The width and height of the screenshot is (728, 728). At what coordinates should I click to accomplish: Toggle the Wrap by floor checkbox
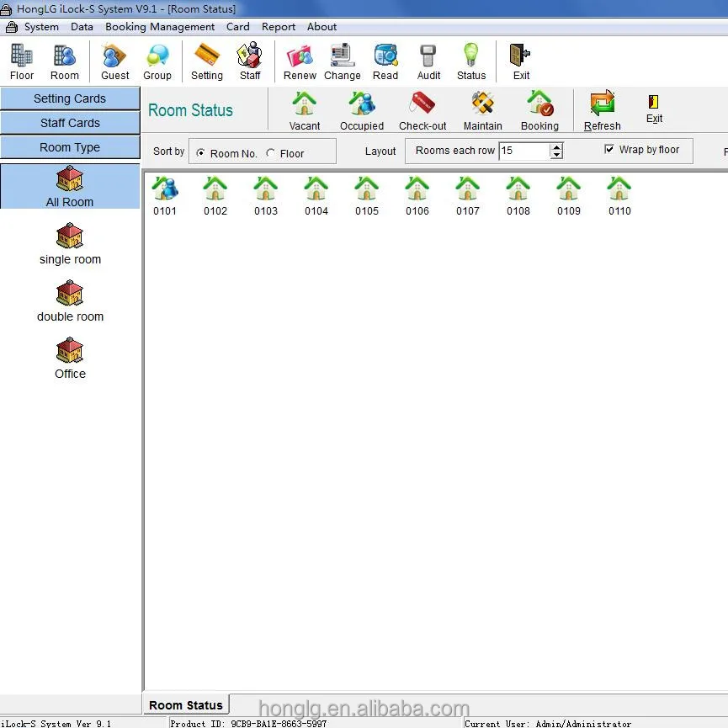(609, 149)
